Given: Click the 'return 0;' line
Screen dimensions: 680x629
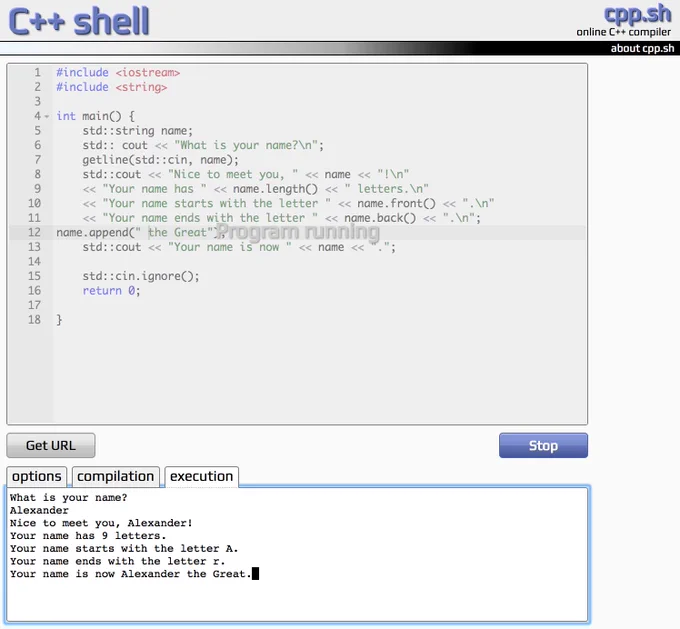Looking at the screenshot, I should click(x=111, y=291).
